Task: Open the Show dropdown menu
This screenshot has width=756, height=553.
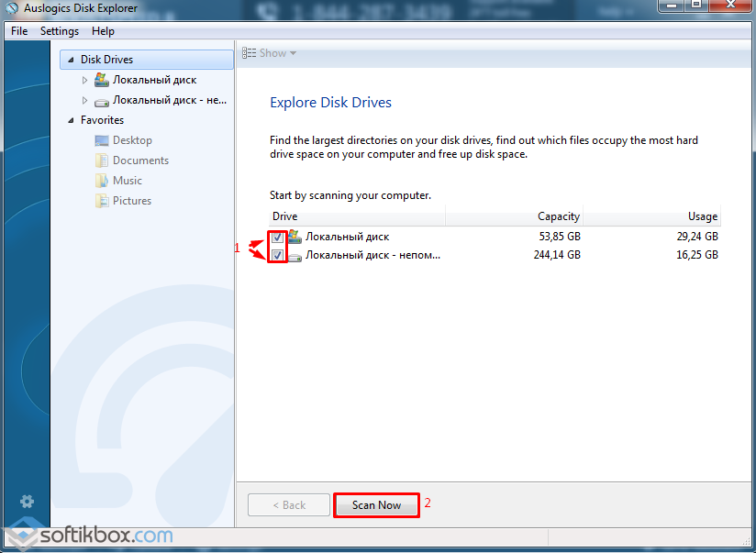Action: click(x=270, y=53)
